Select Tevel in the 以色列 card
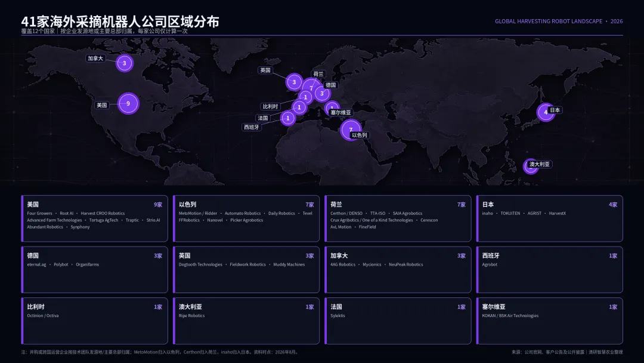Viewport: 644px width, 363px height. click(x=307, y=213)
